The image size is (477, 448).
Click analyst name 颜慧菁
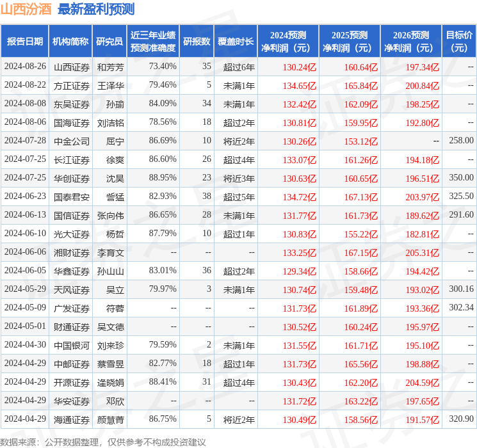coord(111,420)
